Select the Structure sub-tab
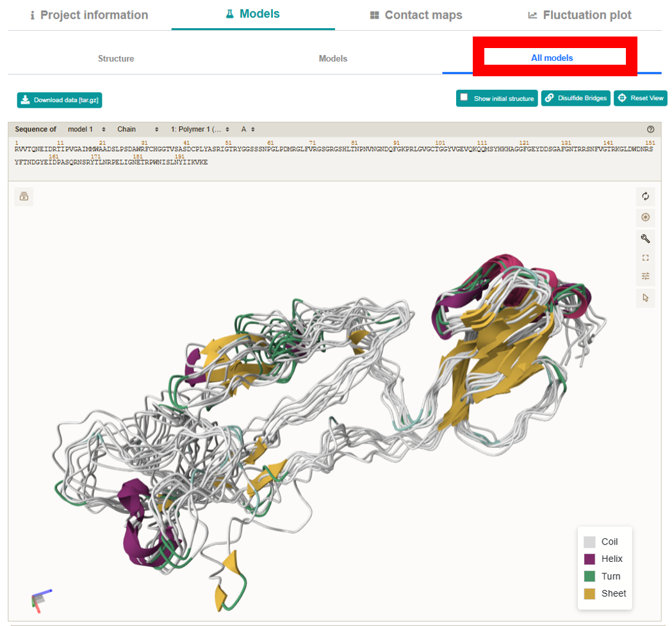 (x=116, y=59)
